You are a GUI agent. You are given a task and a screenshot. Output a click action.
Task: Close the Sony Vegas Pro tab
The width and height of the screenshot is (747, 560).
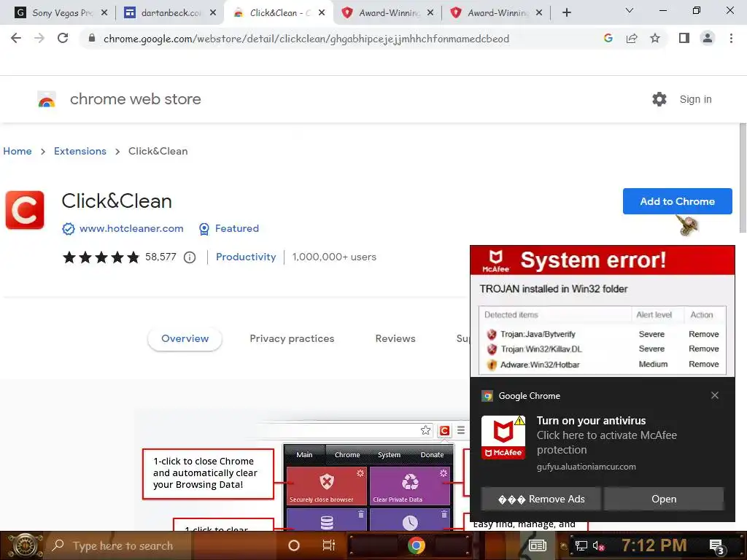pyautogui.click(x=104, y=13)
